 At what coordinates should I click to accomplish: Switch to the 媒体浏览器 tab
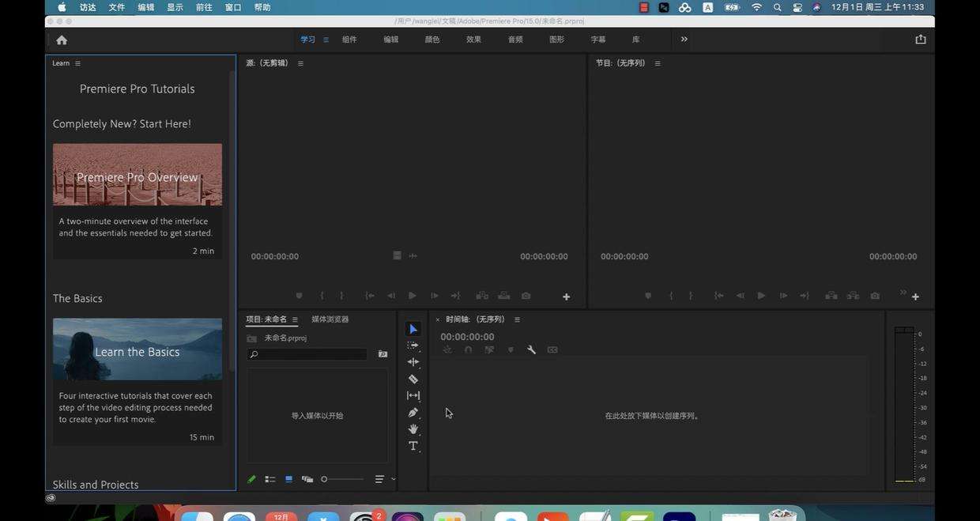[x=330, y=319]
